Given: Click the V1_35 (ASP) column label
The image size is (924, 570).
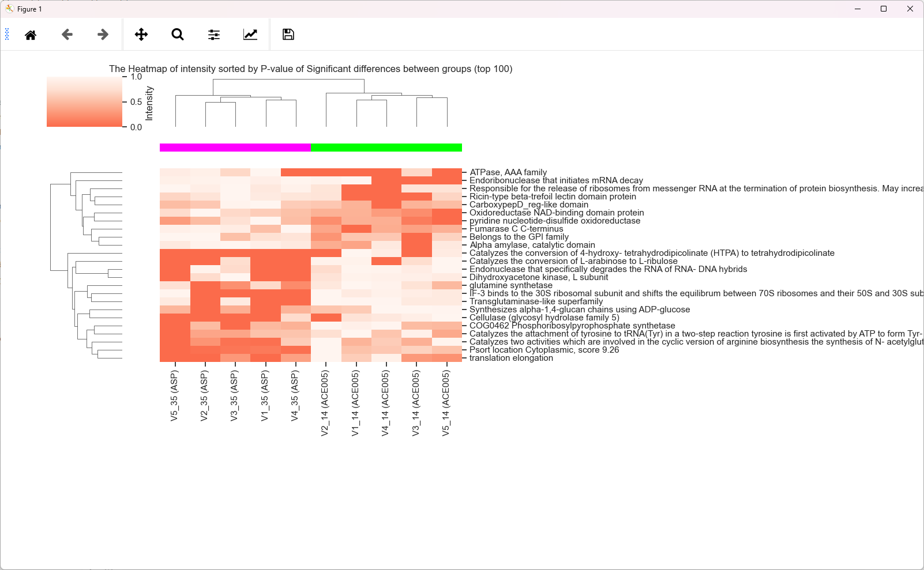Looking at the screenshot, I should click(x=265, y=395).
